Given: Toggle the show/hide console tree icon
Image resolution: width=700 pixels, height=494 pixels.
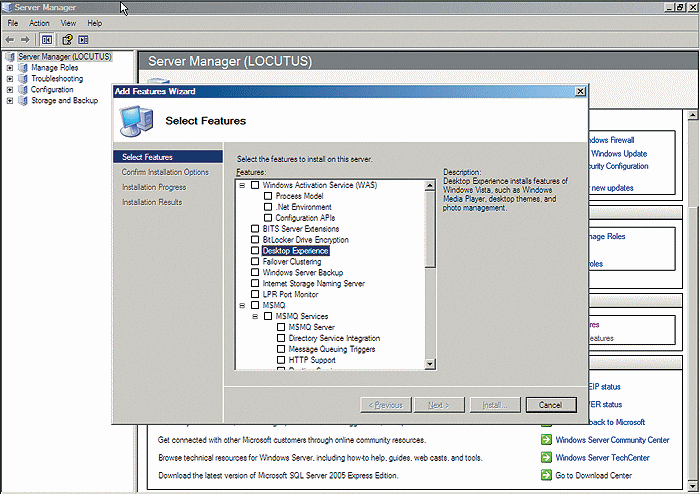Looking at the screenshot, I should (47, 40).
